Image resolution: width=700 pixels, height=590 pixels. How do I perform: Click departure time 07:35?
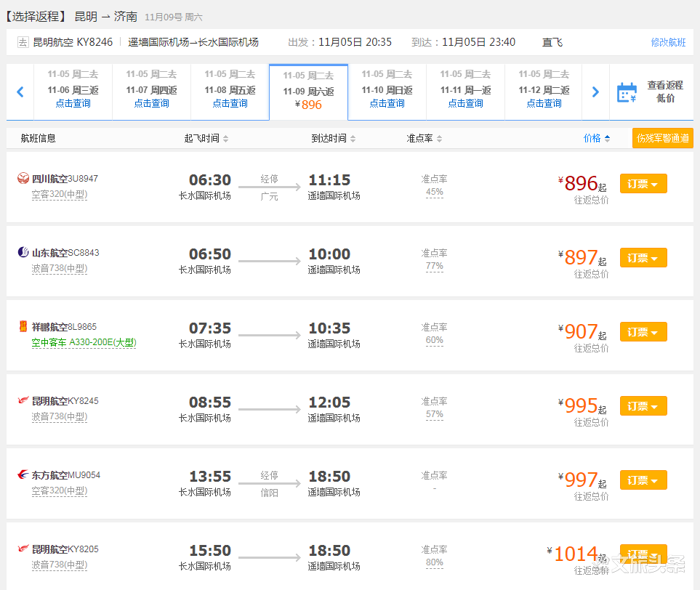[210, 328]
